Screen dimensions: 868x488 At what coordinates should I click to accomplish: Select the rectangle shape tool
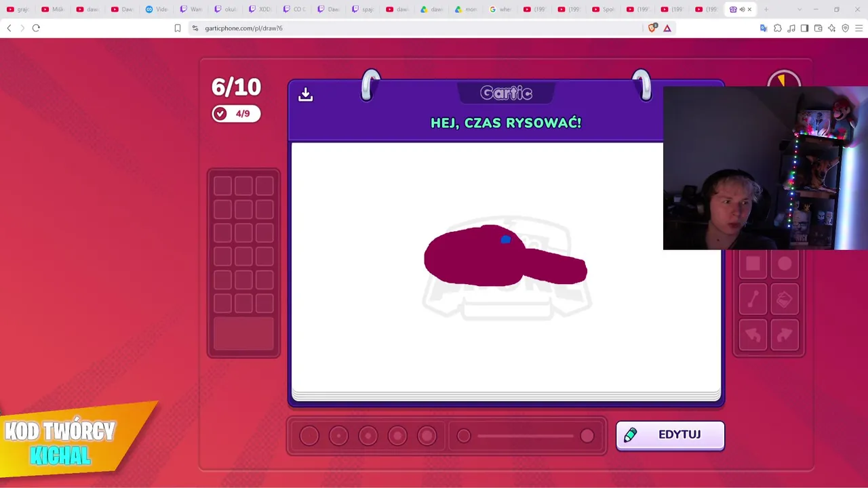pos(753,264)
